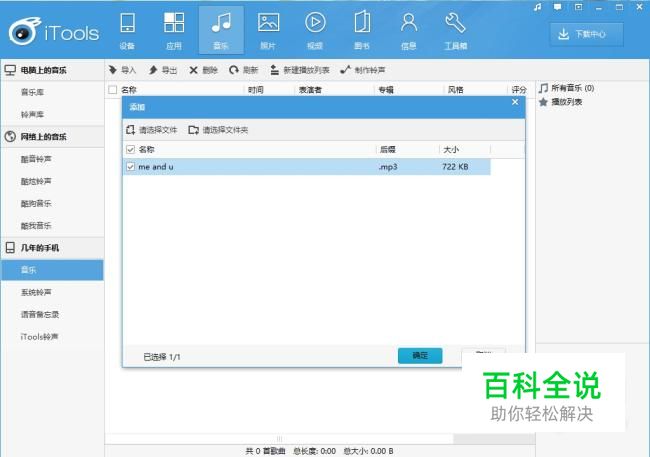This screenshot has height=457, width=650.
Task: Sort main list by Genre (风格) column
Action: 456,90
